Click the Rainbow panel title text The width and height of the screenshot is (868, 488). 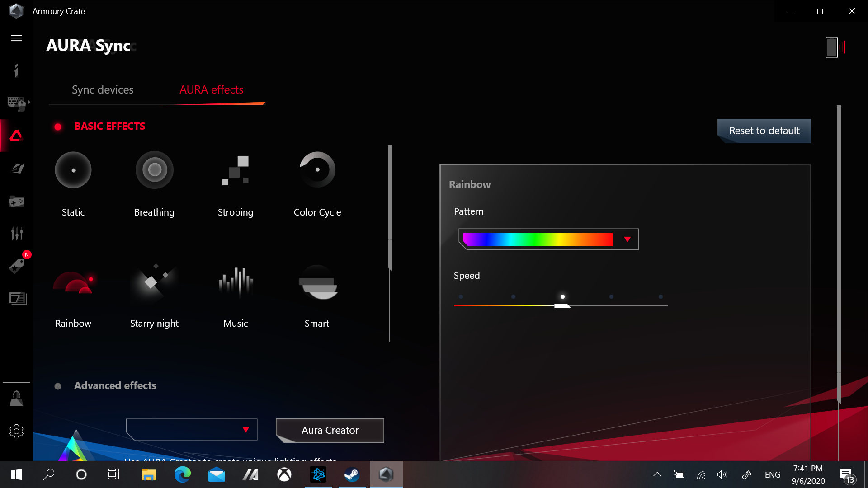point(470,184)
